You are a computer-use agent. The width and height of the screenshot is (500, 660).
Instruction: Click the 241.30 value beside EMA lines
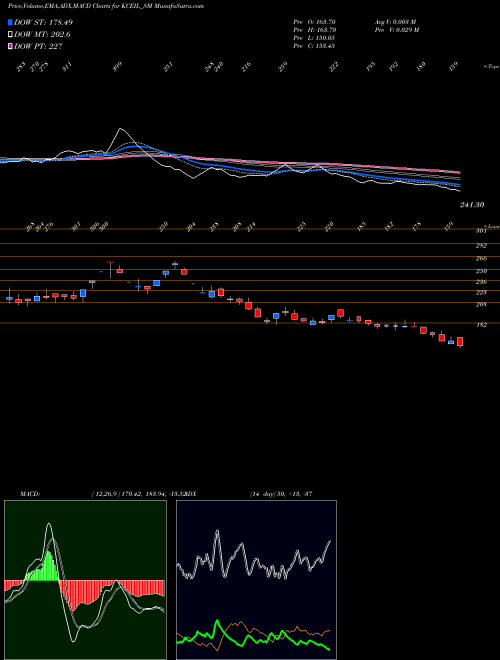(472, 205)
